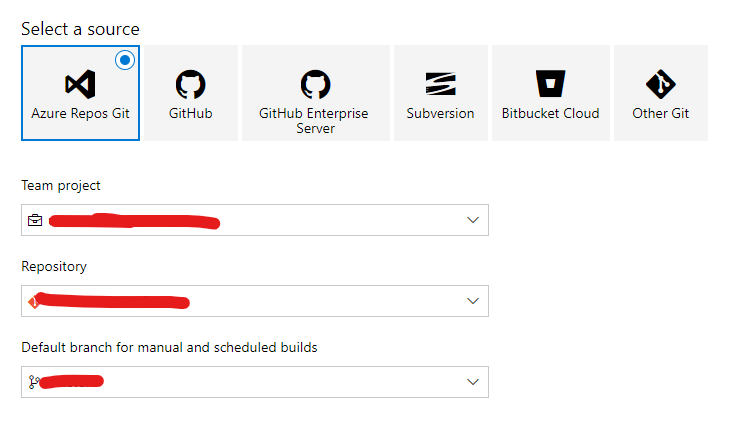Click the branch icon in Default branch field
The image size is (756, 424).
[35, 382]
